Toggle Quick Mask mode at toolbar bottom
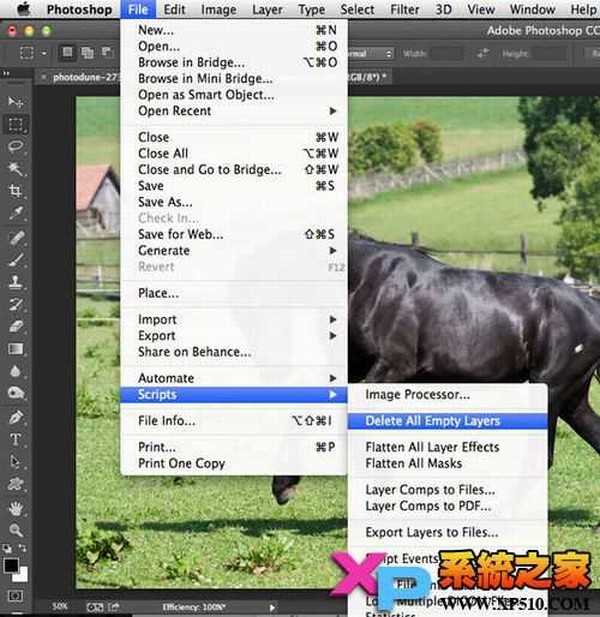 (x=16, y=596)
